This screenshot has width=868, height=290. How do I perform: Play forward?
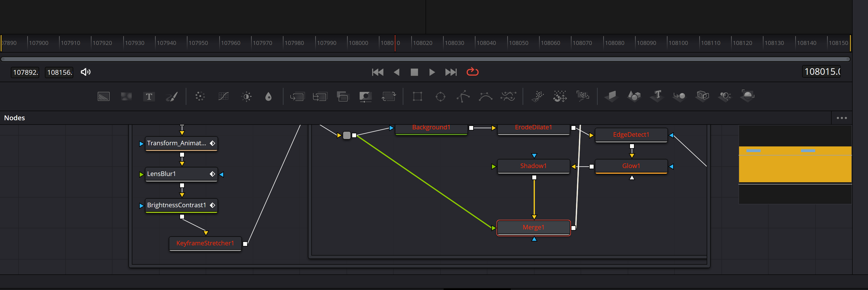coord(432,72)
